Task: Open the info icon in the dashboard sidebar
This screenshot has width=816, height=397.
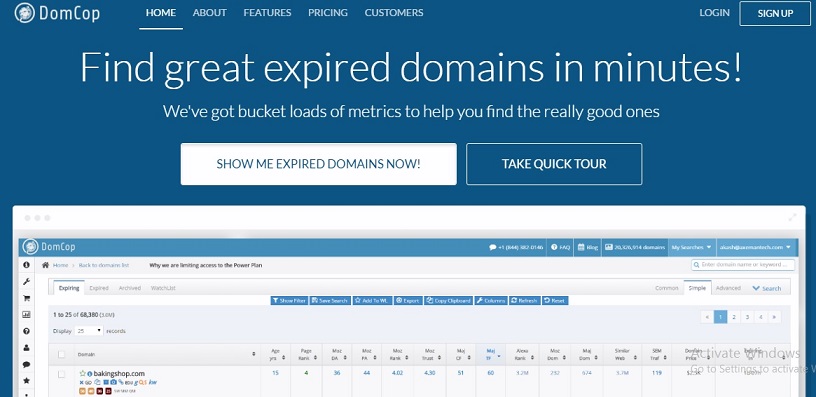Action: tap(27, 265)
